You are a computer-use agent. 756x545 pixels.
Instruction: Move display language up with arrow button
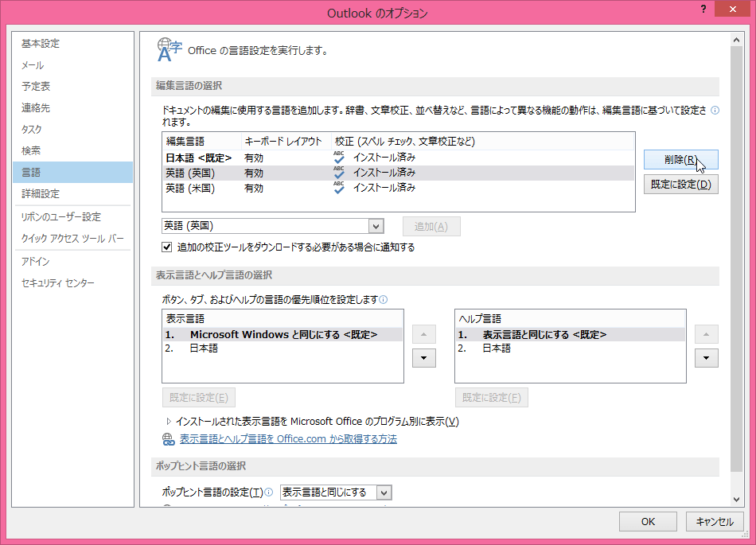[x=424, y=334]
